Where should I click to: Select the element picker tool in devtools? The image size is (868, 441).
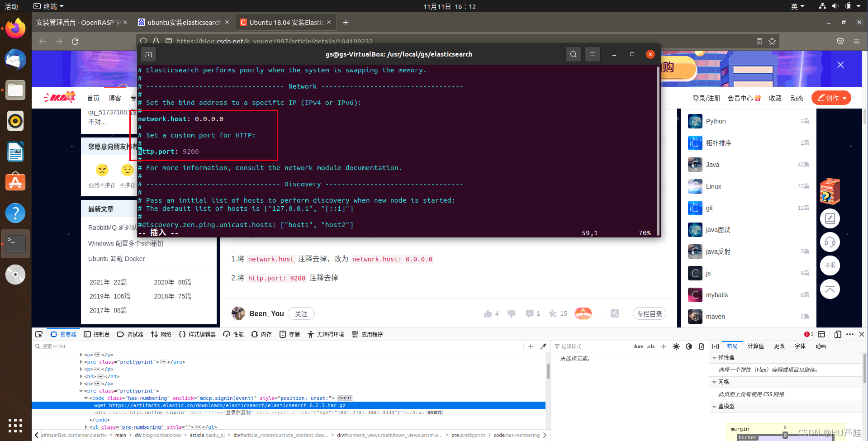(x=39, y=334)
